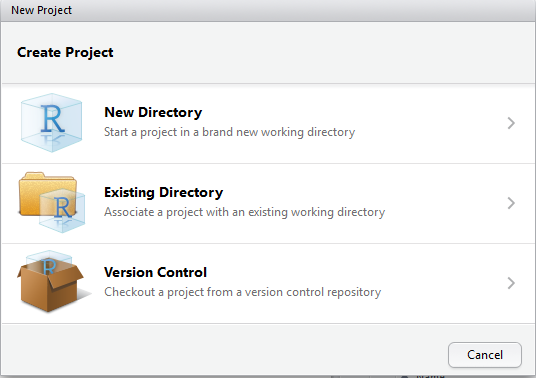Image resolution: width=536 pixels, height=378 pixels.
Task: Click the New Project window title bar
Action: click(268, 11)
